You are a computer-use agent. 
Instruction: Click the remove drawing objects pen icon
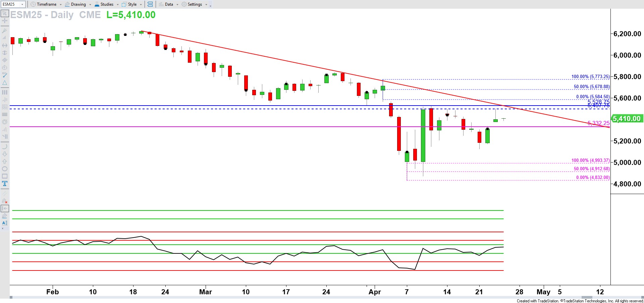[x=5, y=201]
